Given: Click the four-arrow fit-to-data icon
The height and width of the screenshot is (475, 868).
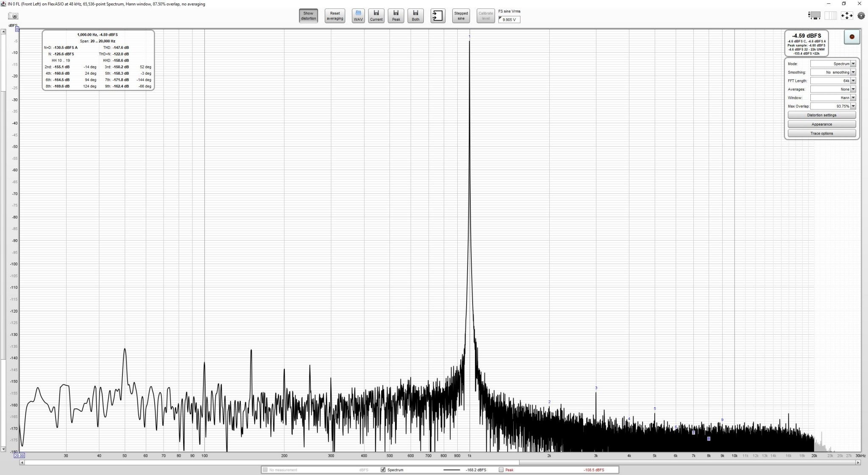Looking at the screenshot, I should point(846,16).
